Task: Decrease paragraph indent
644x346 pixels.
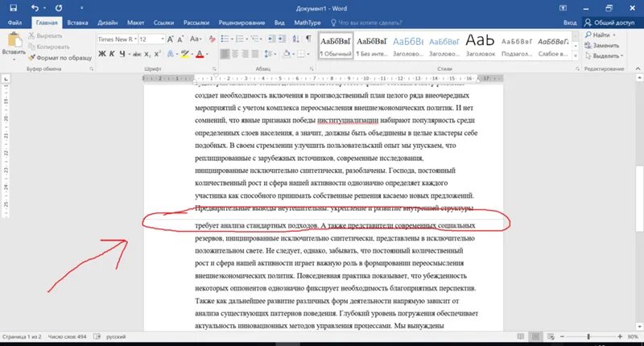Action: (x=271, y=39)
